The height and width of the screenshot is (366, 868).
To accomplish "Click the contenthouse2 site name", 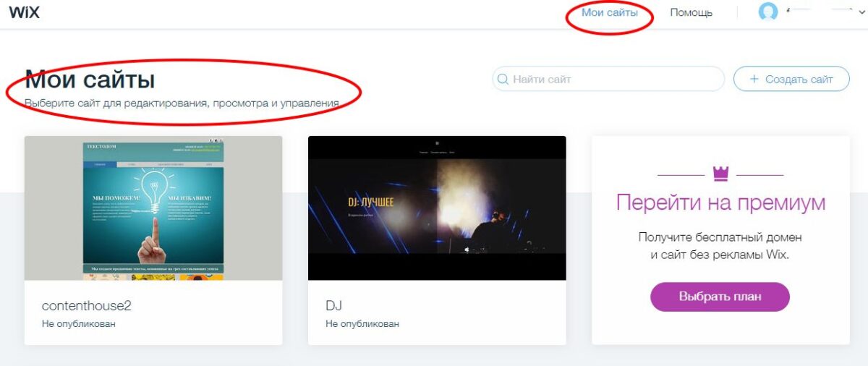I will pyautogui.click(x=87, y=305).
